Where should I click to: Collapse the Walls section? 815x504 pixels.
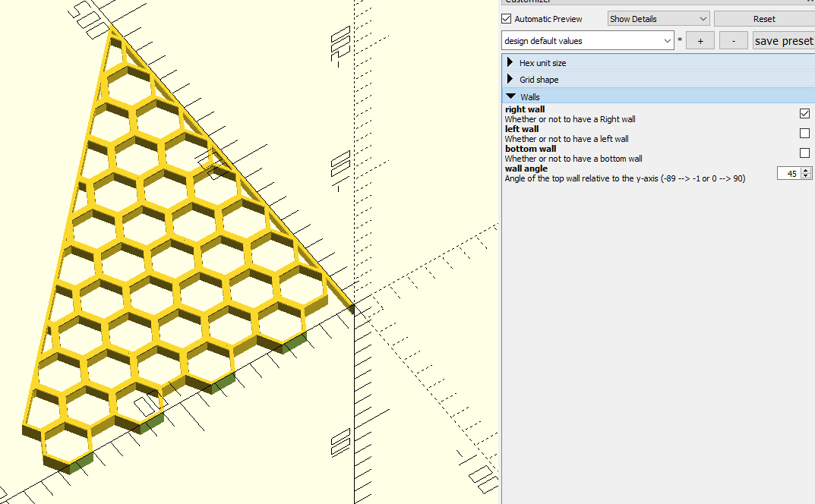658,96
